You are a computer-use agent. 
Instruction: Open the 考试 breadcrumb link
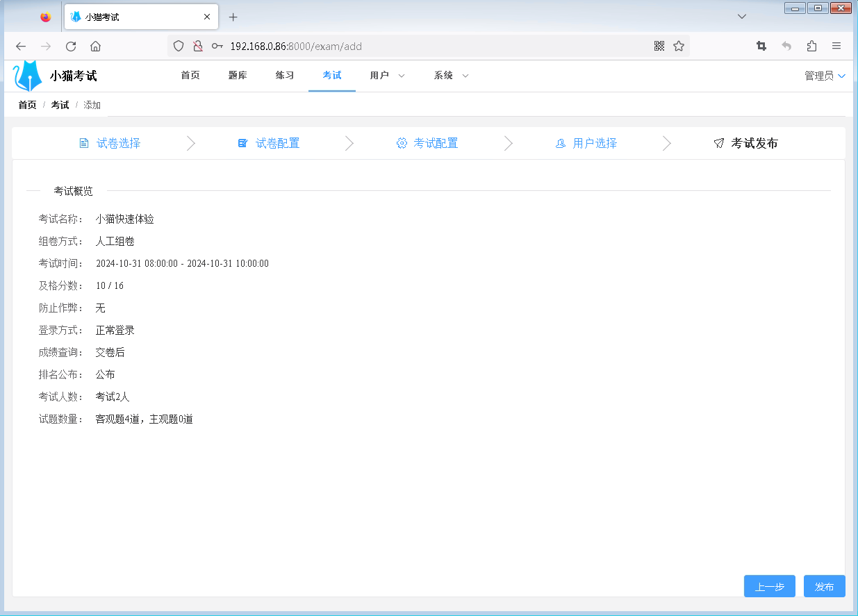pos(59,105)
